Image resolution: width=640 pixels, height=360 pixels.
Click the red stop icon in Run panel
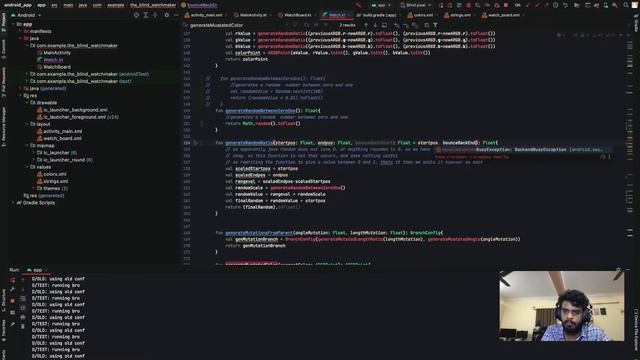pos(13,300)
